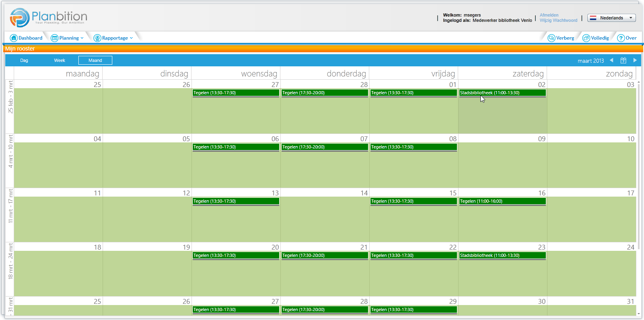Select day 11 in the calendar

[x=97, y=193]
